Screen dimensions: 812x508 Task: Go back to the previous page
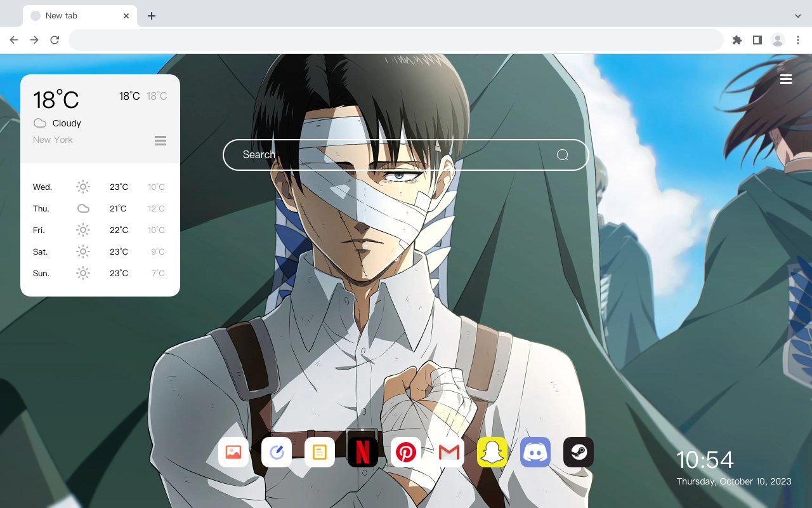pos(14,40)
